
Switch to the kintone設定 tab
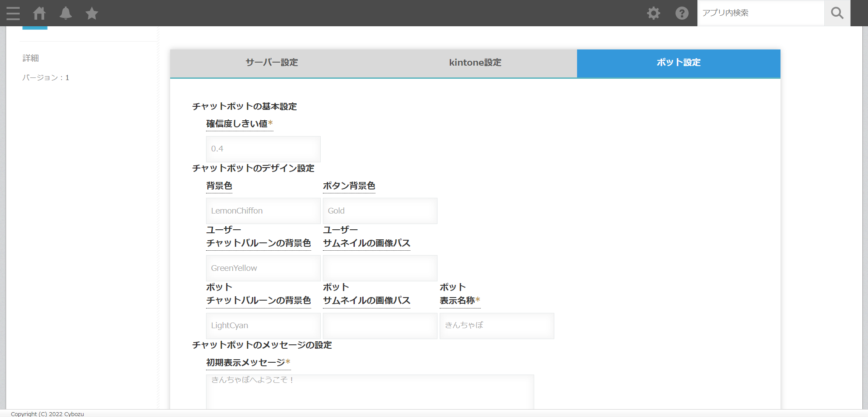[x=475, y=63]
